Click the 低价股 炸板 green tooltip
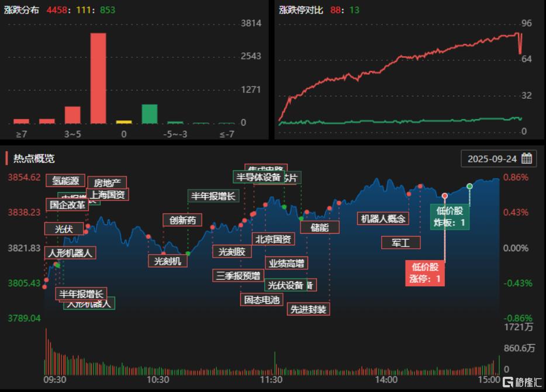Image resolution: width=546 pixels, height=392 pixels. click(450, 217)
